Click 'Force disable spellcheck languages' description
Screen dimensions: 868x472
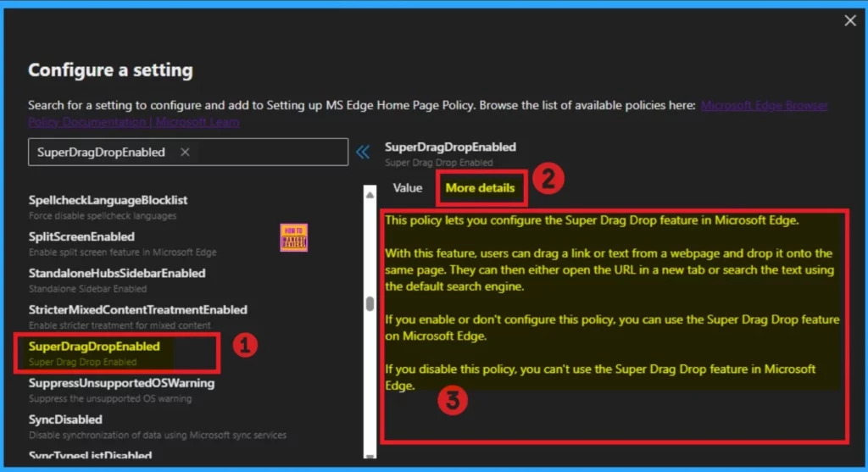(x=103, y=216)
